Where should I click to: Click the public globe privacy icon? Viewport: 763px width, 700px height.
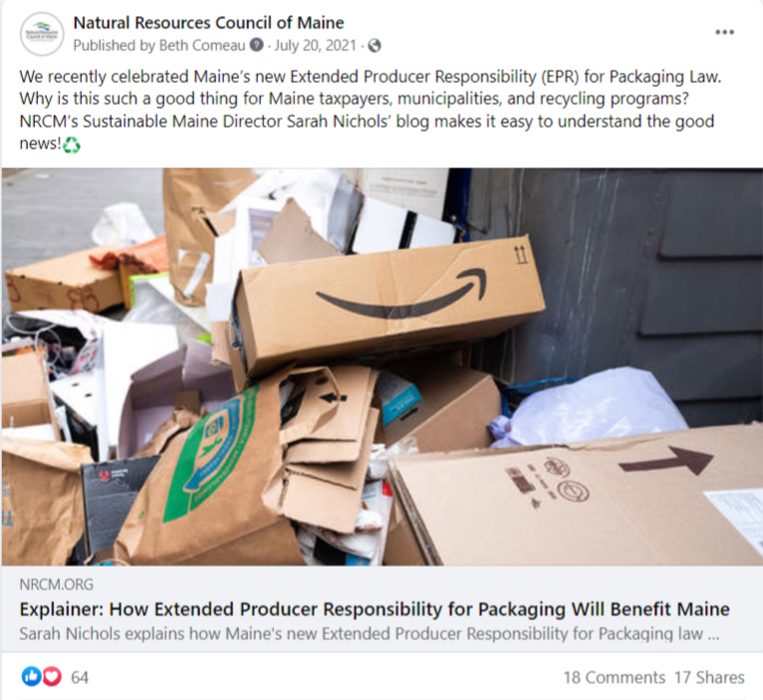[x=375, y=46]
